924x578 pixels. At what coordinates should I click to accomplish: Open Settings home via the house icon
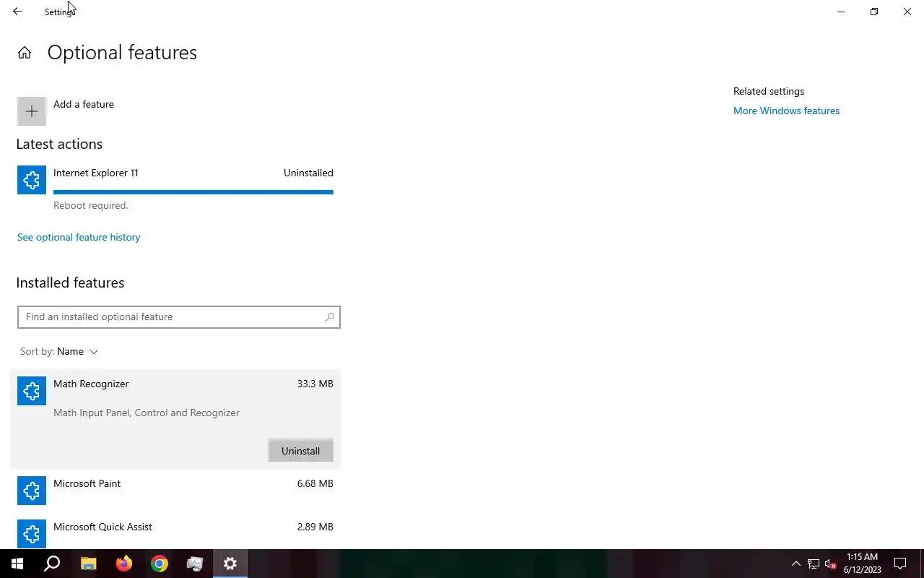coord(25,53)
